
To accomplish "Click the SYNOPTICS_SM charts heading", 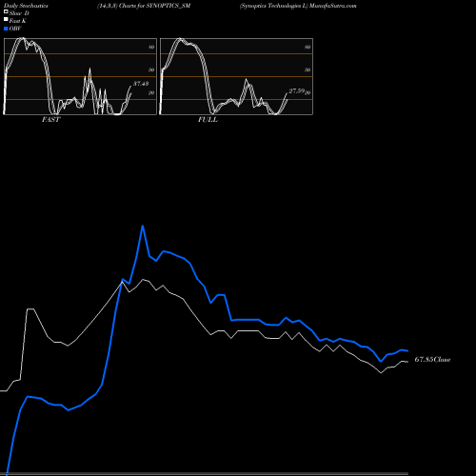I will [x=144, y=6].
